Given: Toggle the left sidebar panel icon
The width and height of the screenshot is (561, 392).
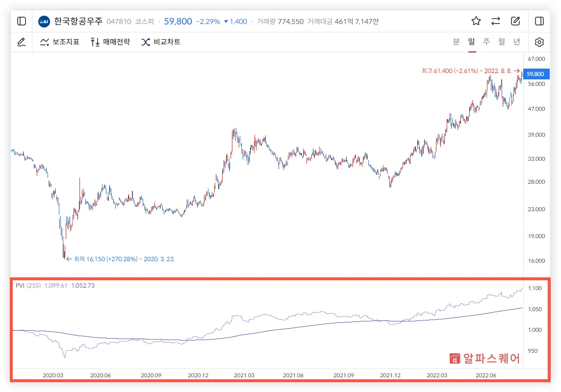Looking at the screenshot, I should (22, 21).
